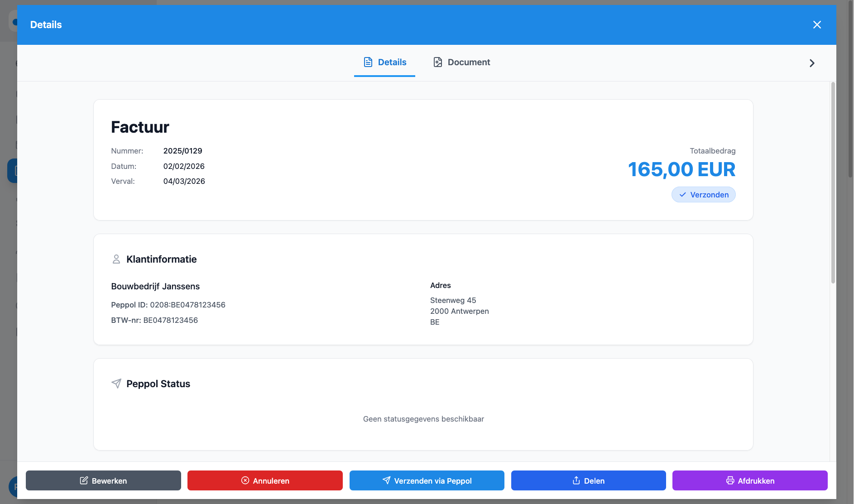854x504 pixels.
Task: Click the invoice number 2025/0129
Action: 182,151
